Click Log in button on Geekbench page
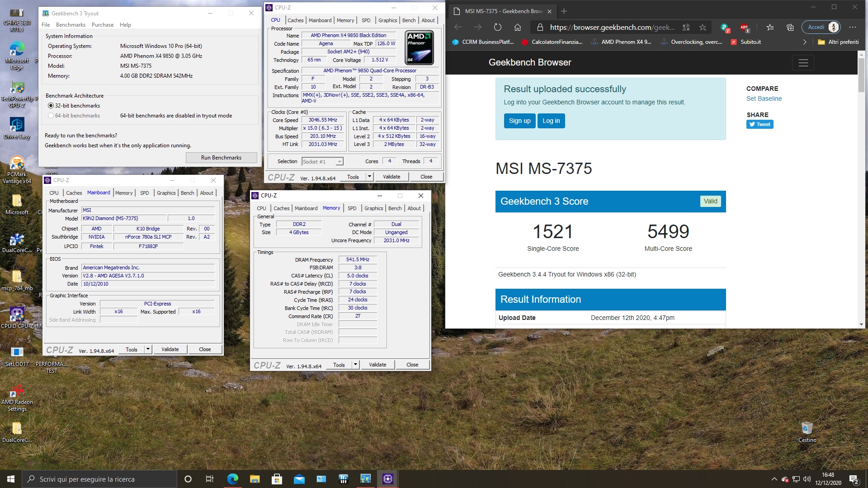Screen dimensions: 868x488 pos(551,121)
